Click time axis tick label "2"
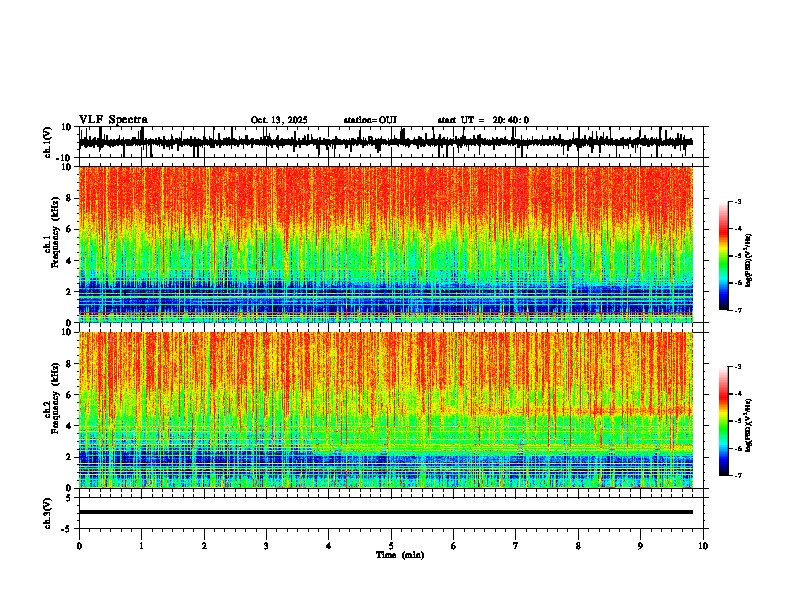Image resolution: width=792 pixels, height=612 pixels. click(204, 546)
